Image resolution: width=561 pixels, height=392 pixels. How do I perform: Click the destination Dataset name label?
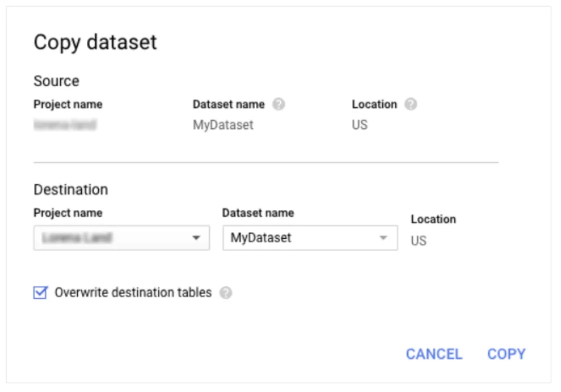[258, 213]
